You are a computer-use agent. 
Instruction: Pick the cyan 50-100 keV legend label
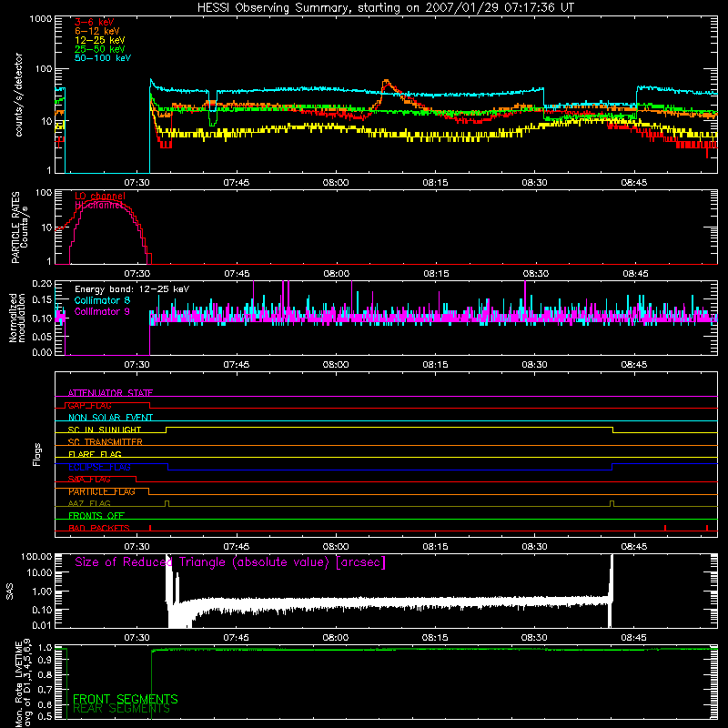103,58
